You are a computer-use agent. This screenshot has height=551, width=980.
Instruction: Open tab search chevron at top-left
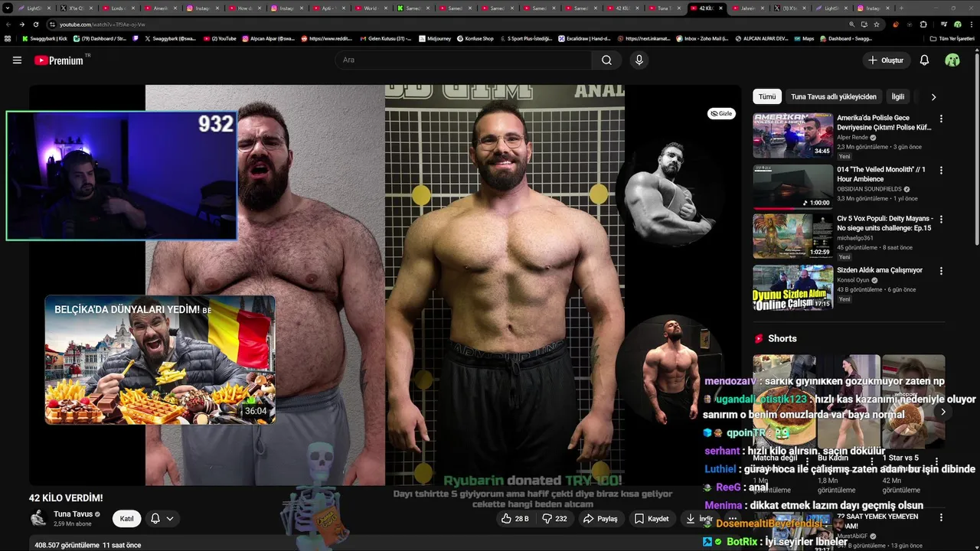[x=8, y=8]
